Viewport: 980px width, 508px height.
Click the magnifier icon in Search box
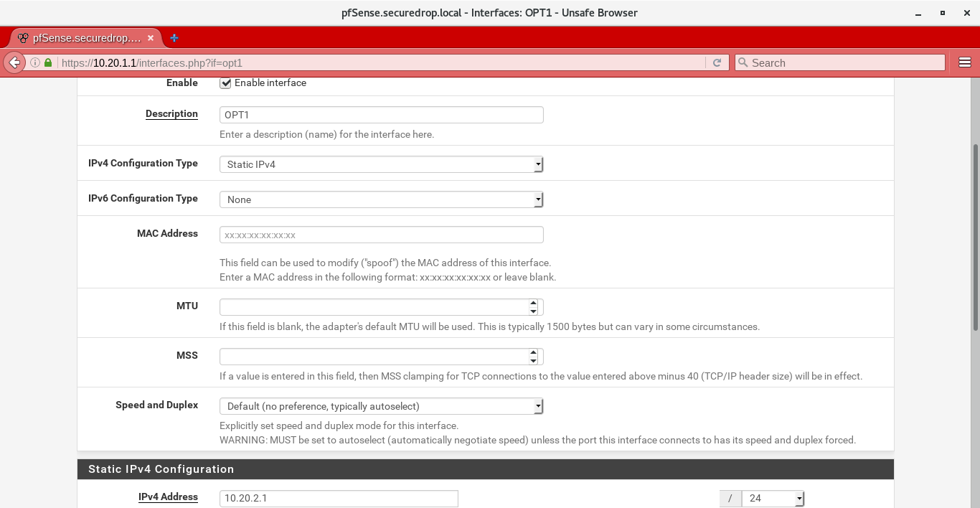[x=743, y=62]
